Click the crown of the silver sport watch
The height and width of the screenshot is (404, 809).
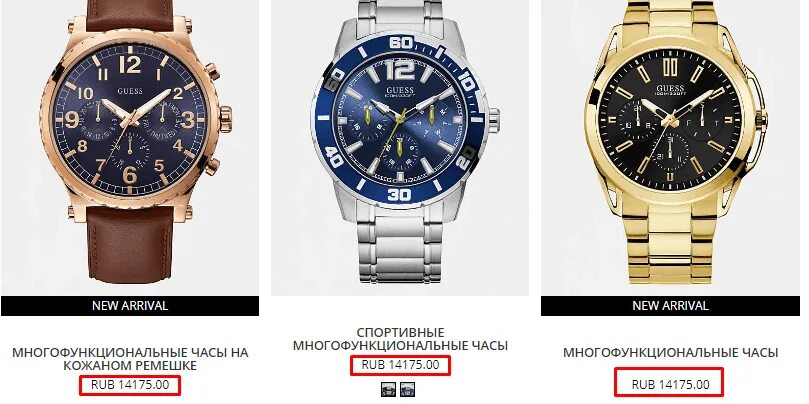(493, 121)
